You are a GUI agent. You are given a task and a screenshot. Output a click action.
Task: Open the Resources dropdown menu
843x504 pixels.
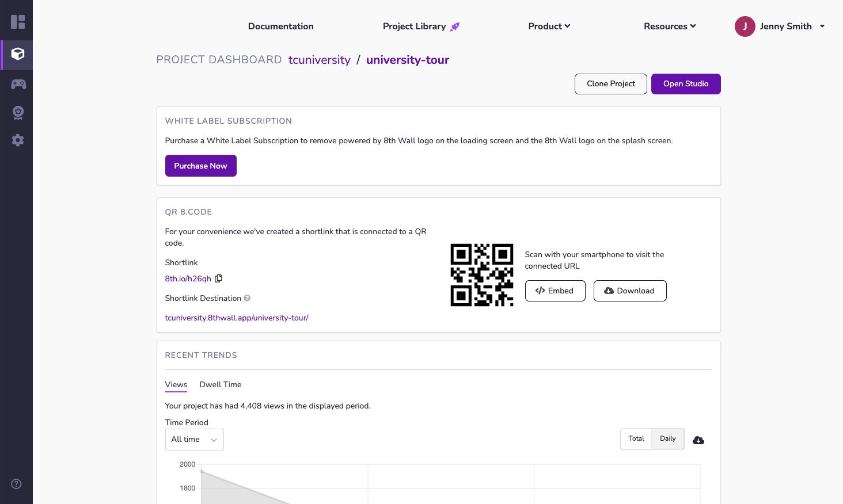[x=669, y=26]
